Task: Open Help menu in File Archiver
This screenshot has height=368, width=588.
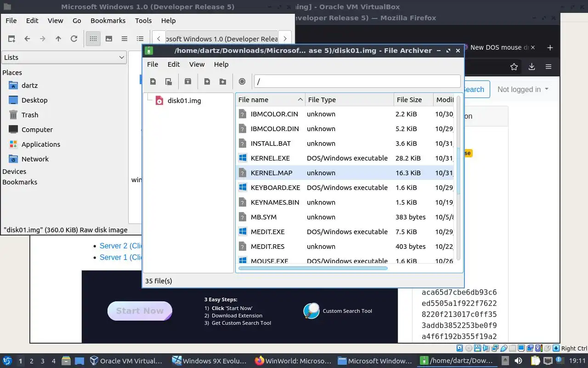Action: coord(221,64)
